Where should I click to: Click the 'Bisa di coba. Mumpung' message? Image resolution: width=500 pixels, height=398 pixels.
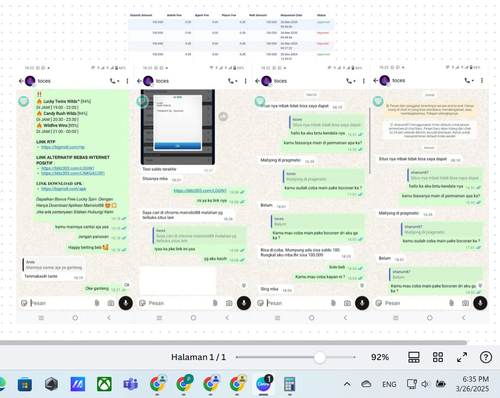click(305, 252)
